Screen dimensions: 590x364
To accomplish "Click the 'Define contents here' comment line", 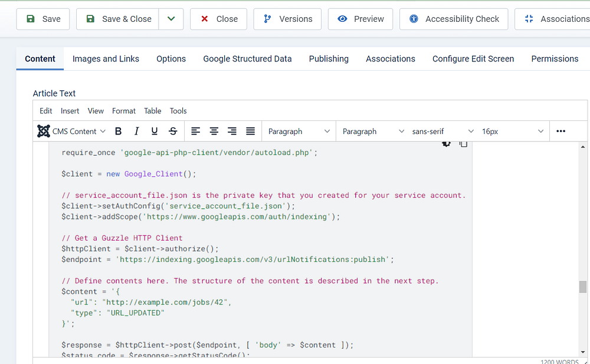I will (x=250, y=281).
